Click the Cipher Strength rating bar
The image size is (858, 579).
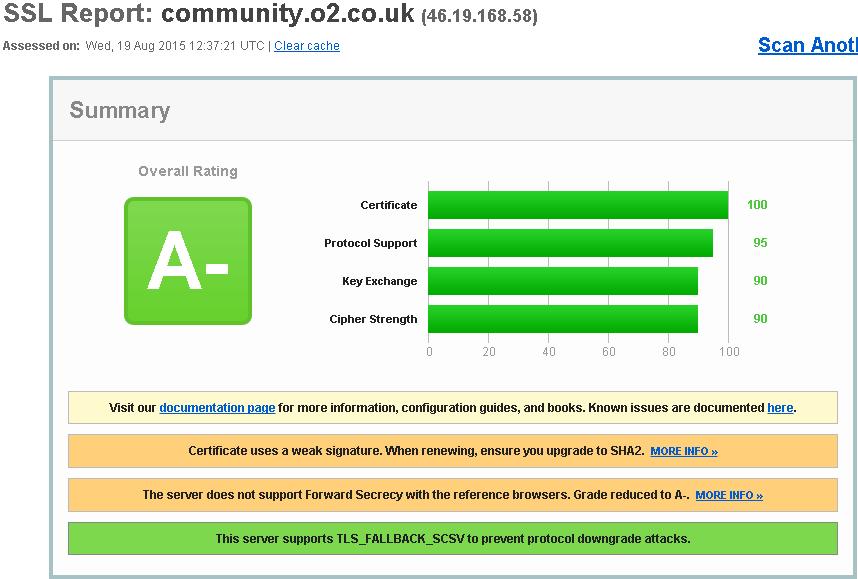click(562, 319)
